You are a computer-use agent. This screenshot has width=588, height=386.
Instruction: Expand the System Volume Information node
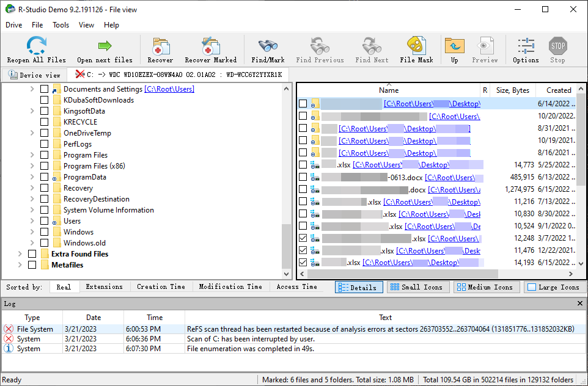(x=32, y=210)
